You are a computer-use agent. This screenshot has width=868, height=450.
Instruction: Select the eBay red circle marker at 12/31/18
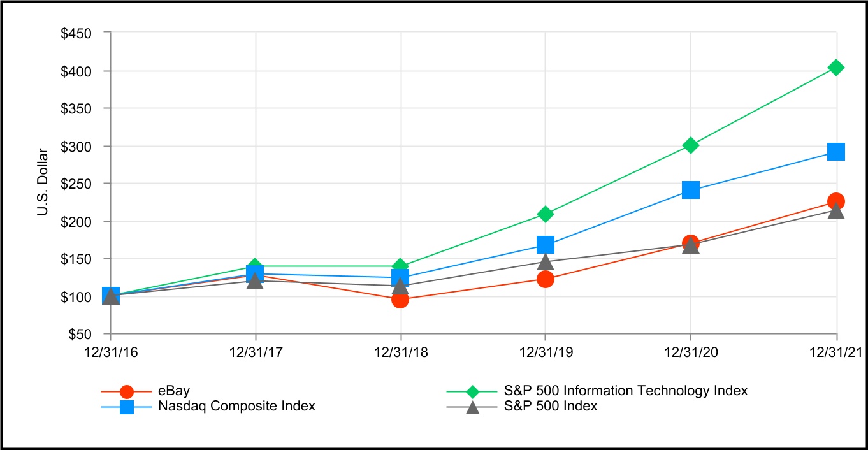pyautogui.click(x=400, y=299)
